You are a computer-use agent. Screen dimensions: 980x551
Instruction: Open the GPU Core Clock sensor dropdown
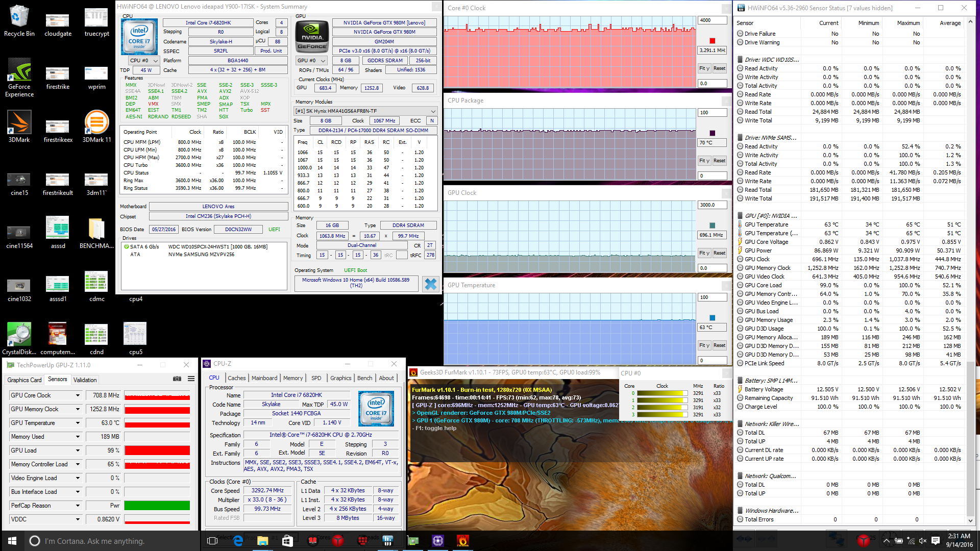point(78,395)
